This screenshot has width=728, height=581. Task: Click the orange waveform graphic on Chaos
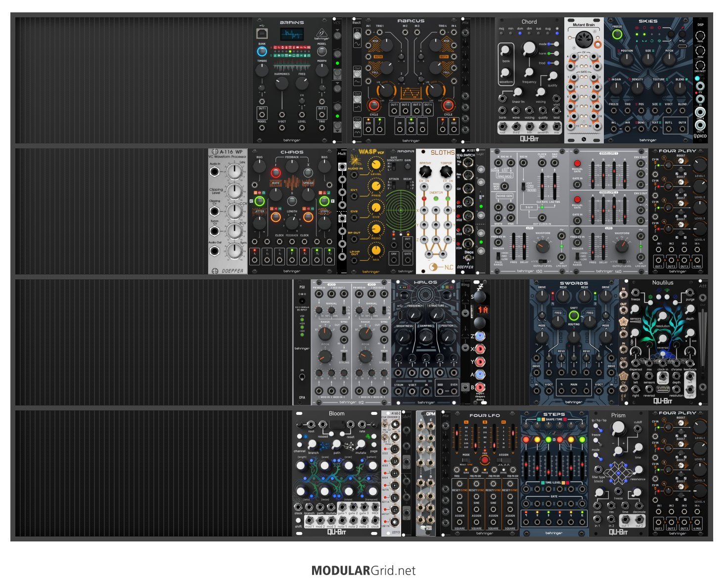click(x=292, y=183)
